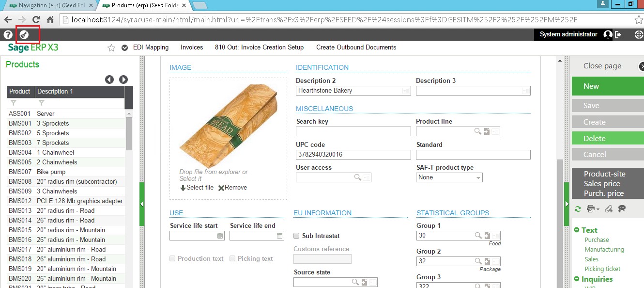Click the green refresh icon in right panel
Screen dimensions: 644x288
pos(577,209)
